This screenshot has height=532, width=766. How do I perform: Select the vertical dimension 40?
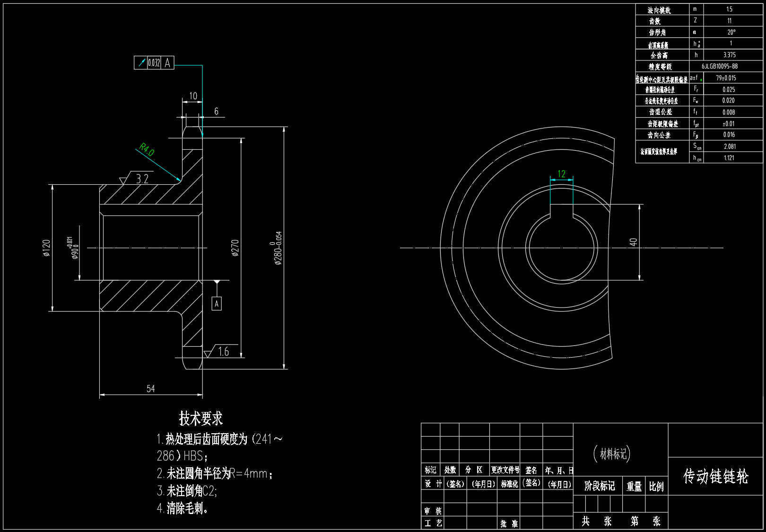(x=634, y=242)
